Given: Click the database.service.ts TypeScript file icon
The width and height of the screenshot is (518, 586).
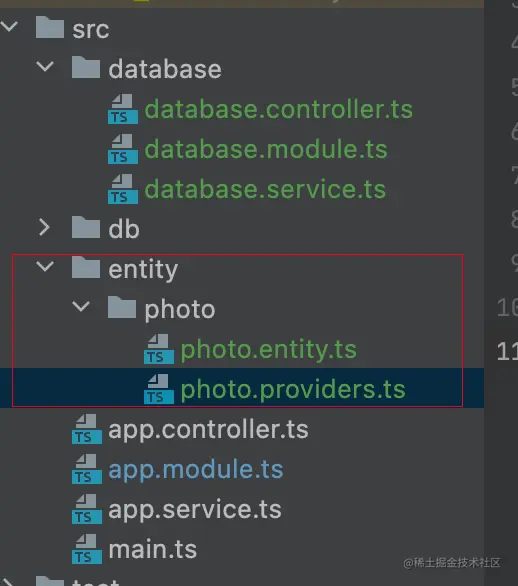Looking at the screenshot, I should pyautogui.click(x=123, y=189).
